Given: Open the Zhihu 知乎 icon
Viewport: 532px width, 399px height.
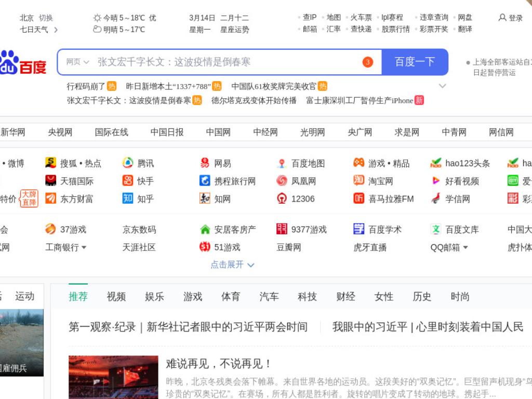Looking at the screenshot, I should (x=128, y=198).
